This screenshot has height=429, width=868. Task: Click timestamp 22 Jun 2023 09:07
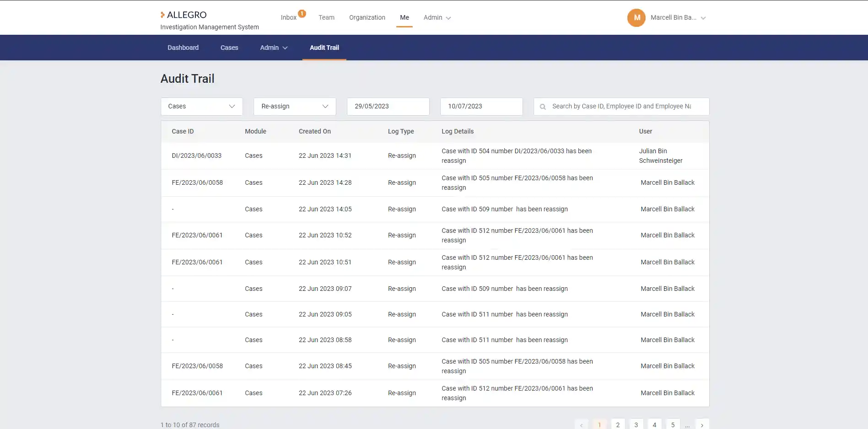pos(325,289)
